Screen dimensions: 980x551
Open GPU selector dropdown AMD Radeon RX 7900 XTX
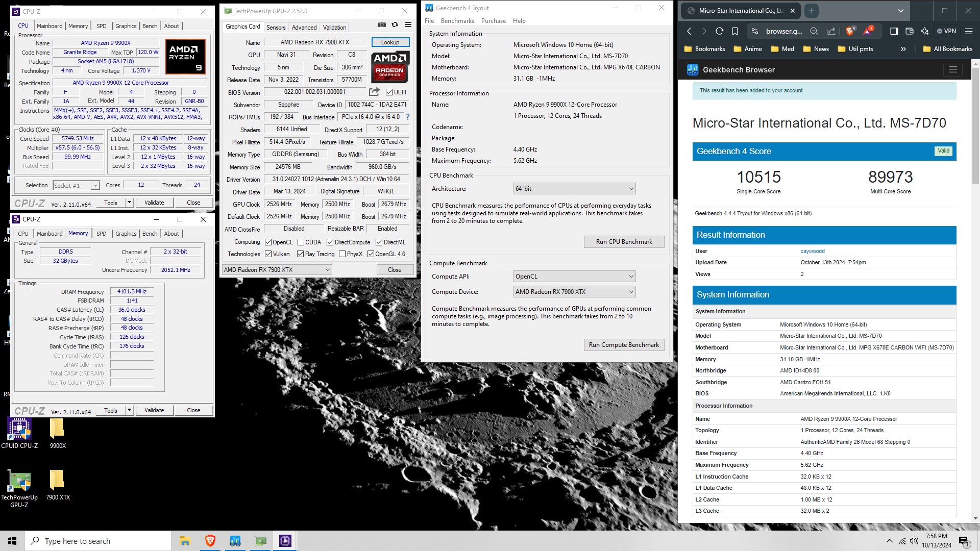[277, 270]
